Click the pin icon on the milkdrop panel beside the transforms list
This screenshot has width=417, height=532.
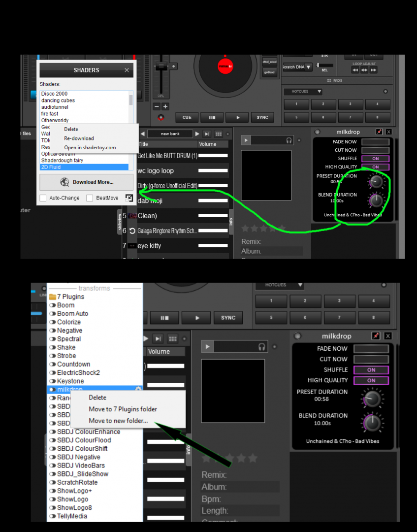point(376,336)
